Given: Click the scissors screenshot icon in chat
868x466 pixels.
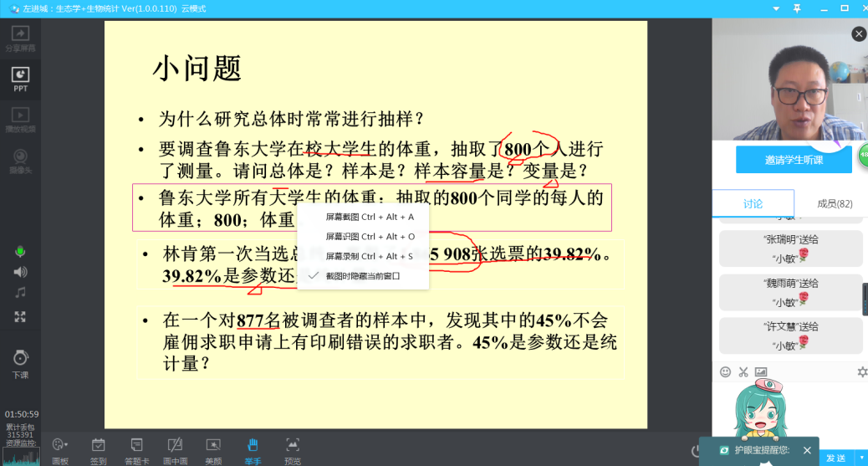Looking at the screenshot, I should [743, 371].
